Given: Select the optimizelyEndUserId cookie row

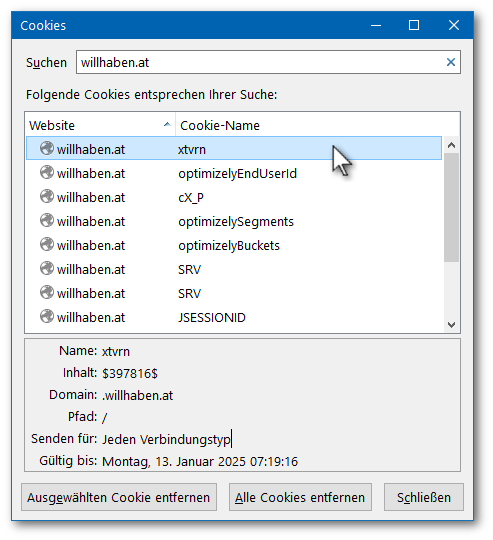Looking at the screenshot, I should pos(234,173).
